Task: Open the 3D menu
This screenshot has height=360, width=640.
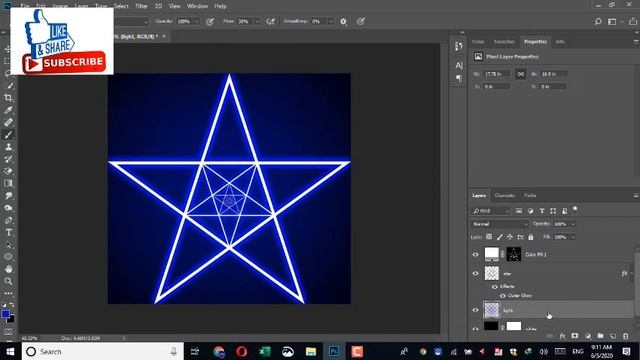Action: (x=158, y=6)
